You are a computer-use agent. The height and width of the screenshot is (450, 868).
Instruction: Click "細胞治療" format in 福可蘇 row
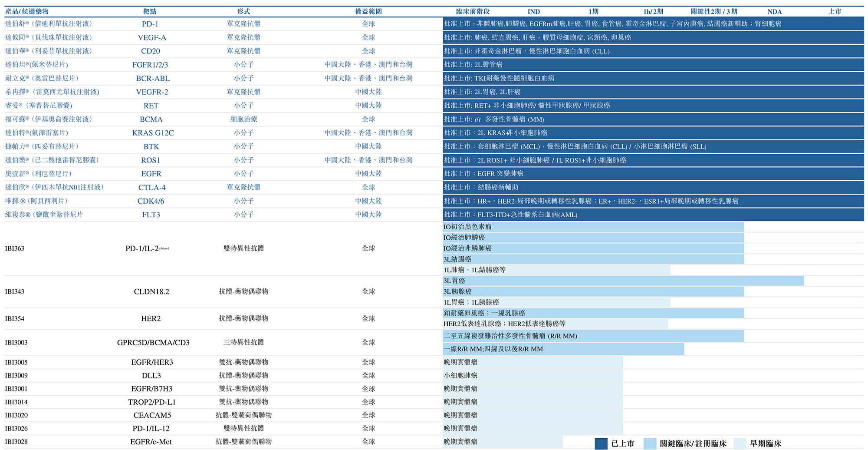coord(244,119)
